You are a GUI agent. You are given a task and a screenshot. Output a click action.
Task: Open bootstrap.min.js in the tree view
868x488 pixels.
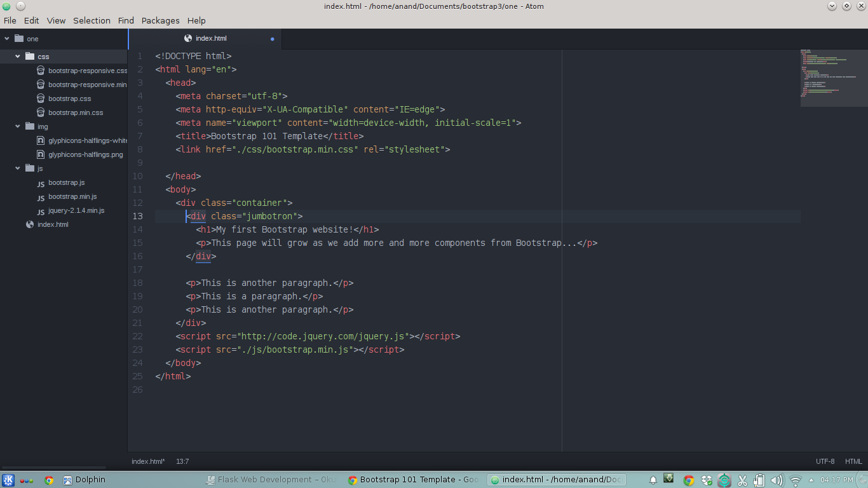coord(72,196)
